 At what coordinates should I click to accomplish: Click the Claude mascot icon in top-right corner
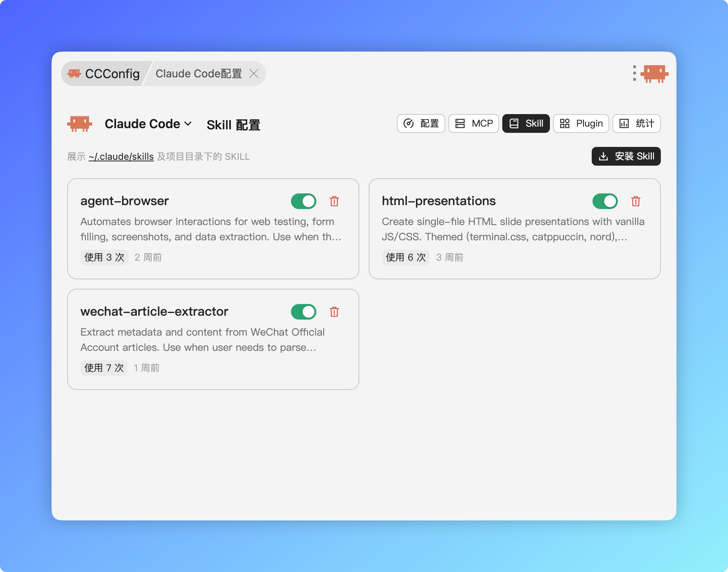[x=655, y=73]
